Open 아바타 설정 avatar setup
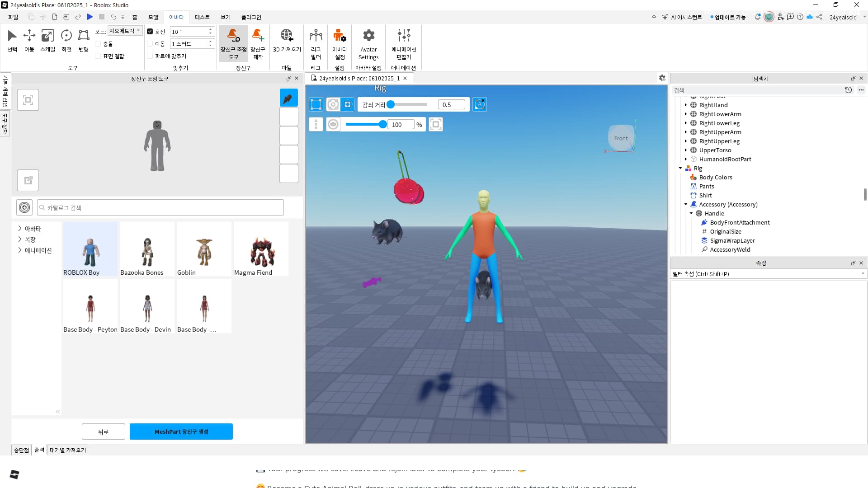Image resolution: width=868 pixels, height=488 pixels. point(340,43)
